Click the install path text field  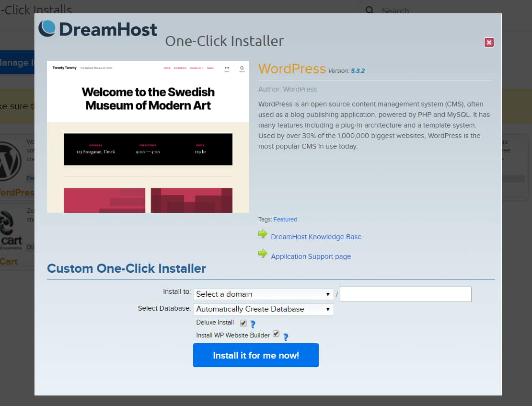pos(405,294)
